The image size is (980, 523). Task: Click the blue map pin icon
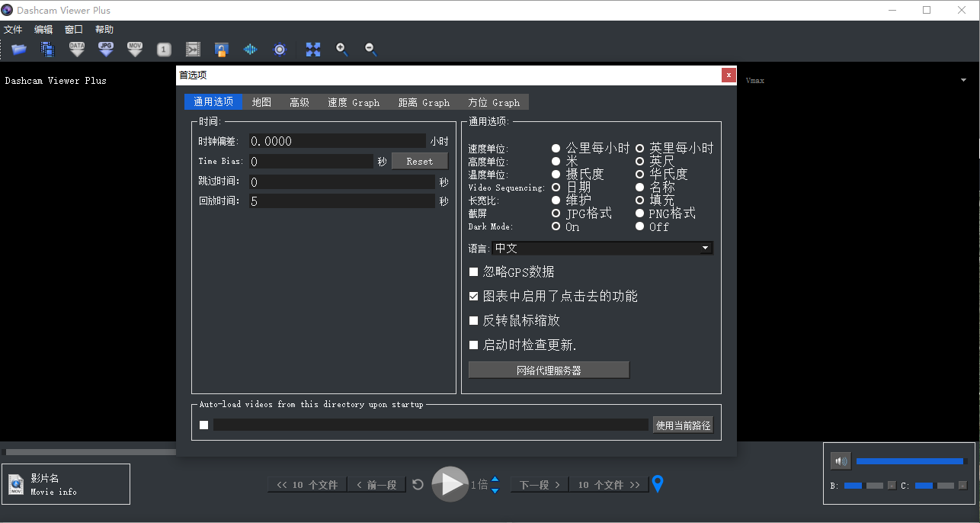point(658,484)
